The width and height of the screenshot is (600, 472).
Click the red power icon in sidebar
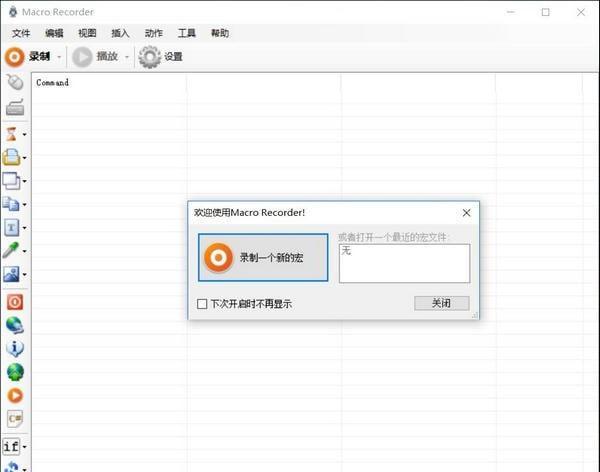click(x=15, y=302)
